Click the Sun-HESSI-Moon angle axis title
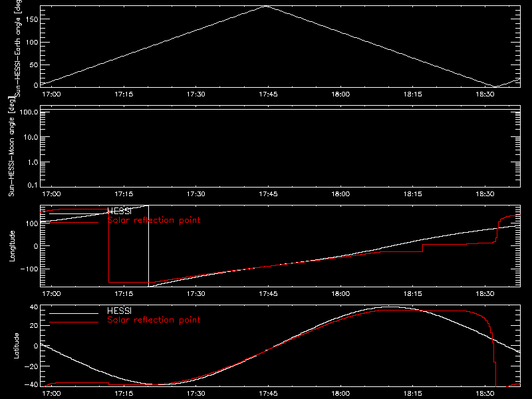Image resolution: width=532 pixels, height=399 pixels. (x=11, y=146)
